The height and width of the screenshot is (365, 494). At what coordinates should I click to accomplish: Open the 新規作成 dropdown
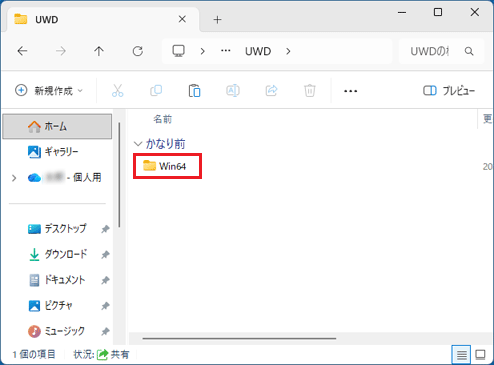(49, 90)
